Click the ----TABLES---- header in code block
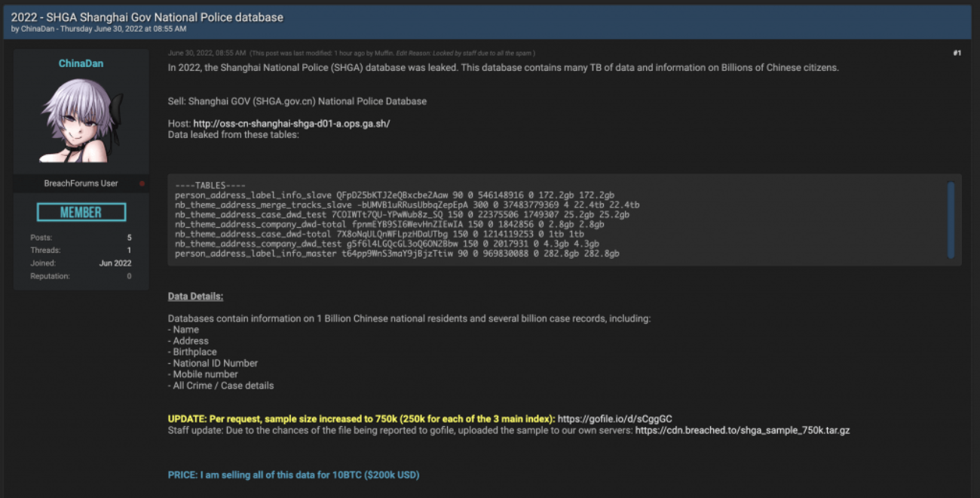 (x=210, y=186)
